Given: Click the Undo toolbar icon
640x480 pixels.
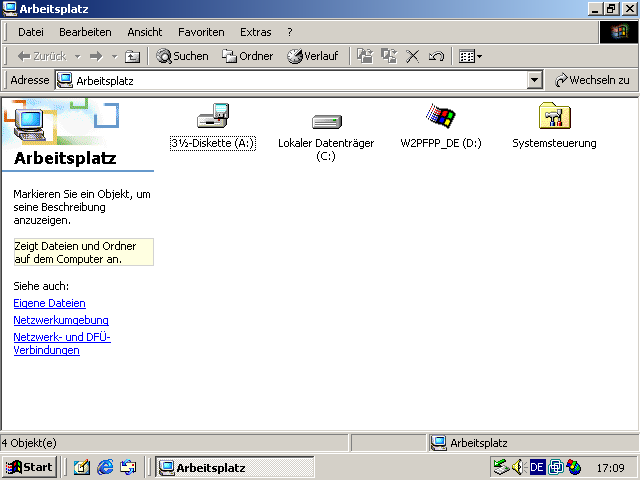Looking at the screenshot, I should [436, 56].
